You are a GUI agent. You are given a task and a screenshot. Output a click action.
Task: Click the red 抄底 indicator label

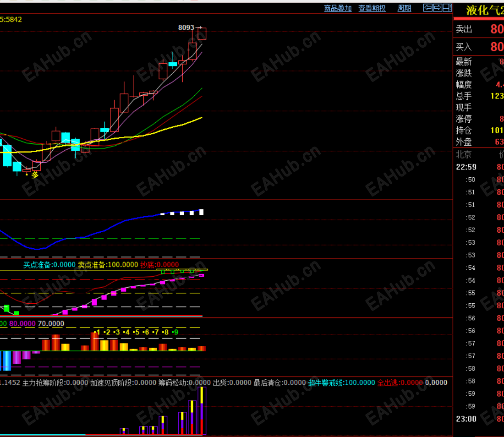(159, 265)
